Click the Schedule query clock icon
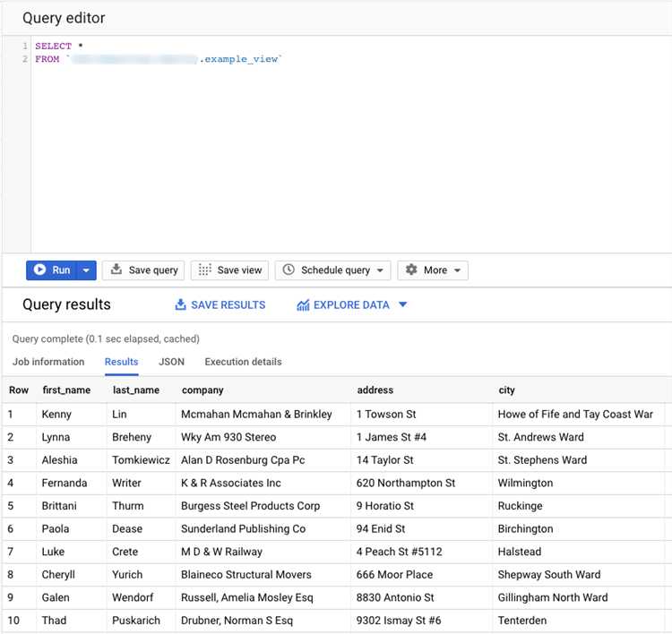 point(289,270)
